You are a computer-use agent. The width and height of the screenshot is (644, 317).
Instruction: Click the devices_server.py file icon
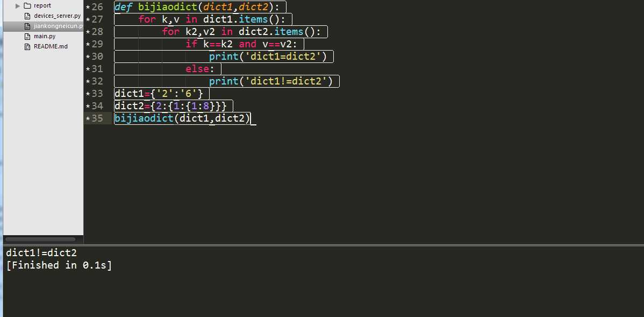pyautogui.click(x=27, y=16)
